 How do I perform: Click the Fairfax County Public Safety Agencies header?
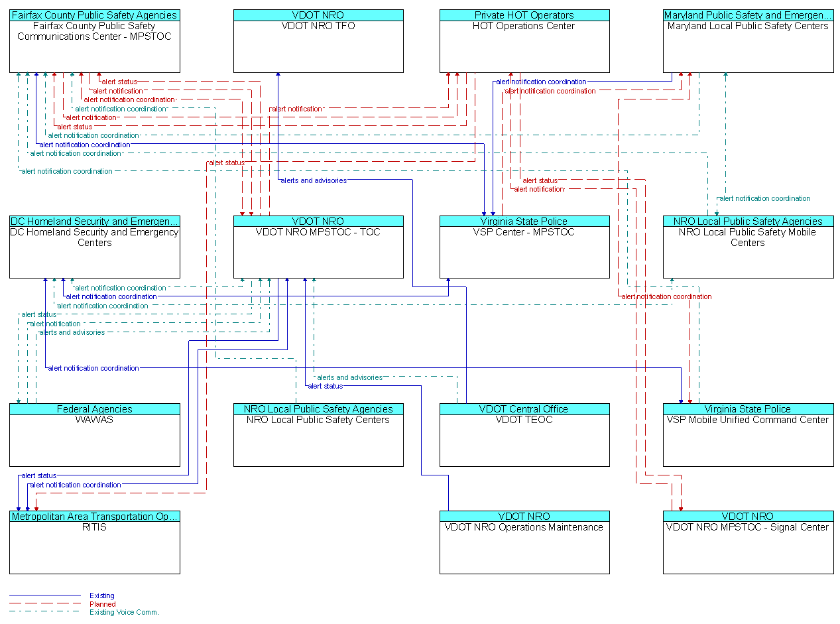pyautogui.click(x=94, y=15)
